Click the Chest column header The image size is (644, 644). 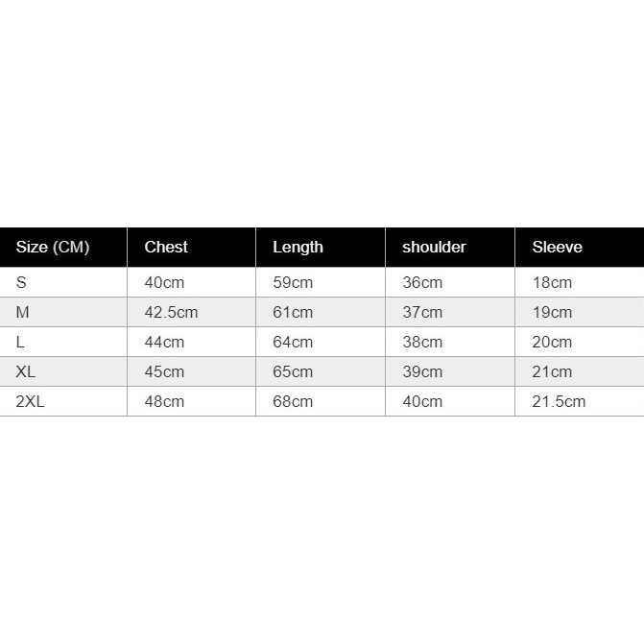(166, 247)
